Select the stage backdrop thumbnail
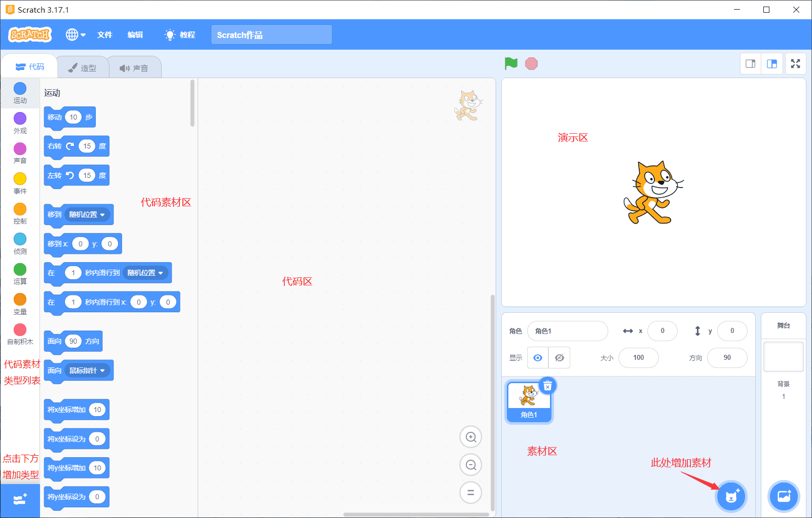812x518 pixels. point(784,357)
